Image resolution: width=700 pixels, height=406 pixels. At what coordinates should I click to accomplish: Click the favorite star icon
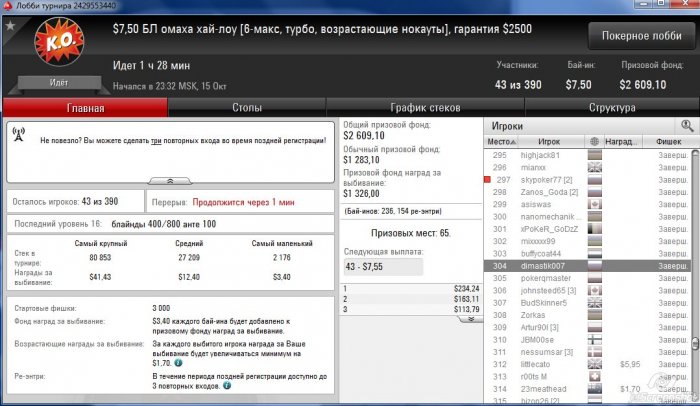[x=10, y=26]
